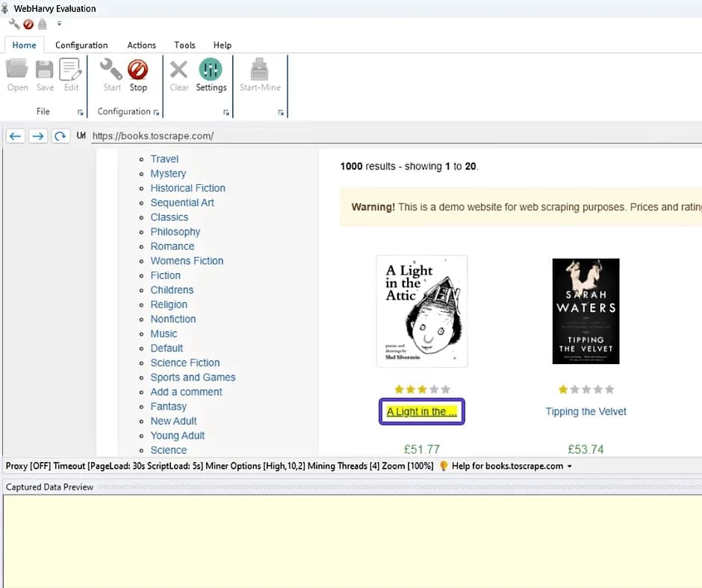Open the Settings icon in ribbon
Viewport: 702px width, 588px height.
coord(211,71)
